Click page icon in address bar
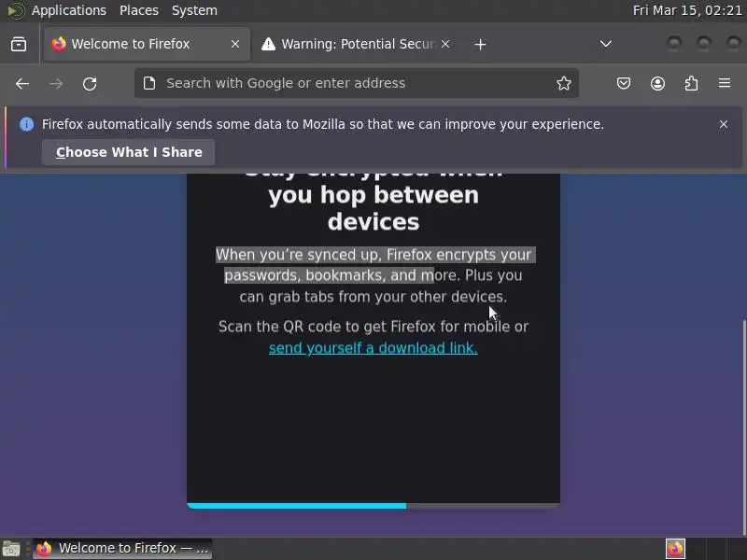 [x=149, y=83]
